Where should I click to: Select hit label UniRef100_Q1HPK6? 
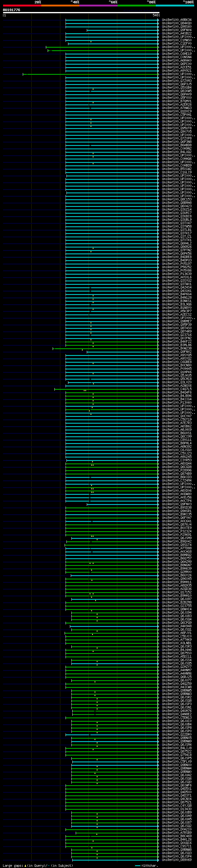click(x=177, y=372)
